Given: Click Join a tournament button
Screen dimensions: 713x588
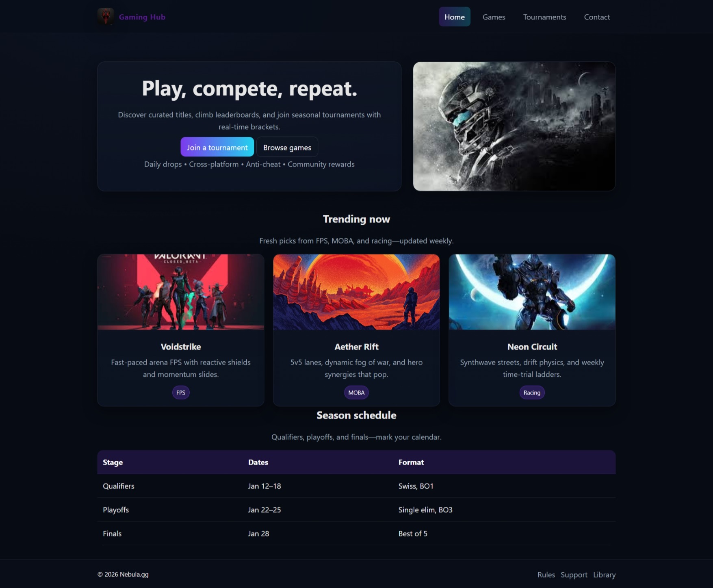Looking at the screenshot, I should coord(217,147).
